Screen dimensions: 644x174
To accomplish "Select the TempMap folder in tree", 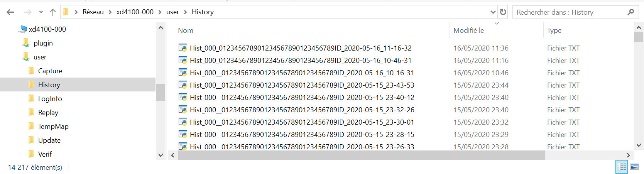I will [x=53, y=127].
